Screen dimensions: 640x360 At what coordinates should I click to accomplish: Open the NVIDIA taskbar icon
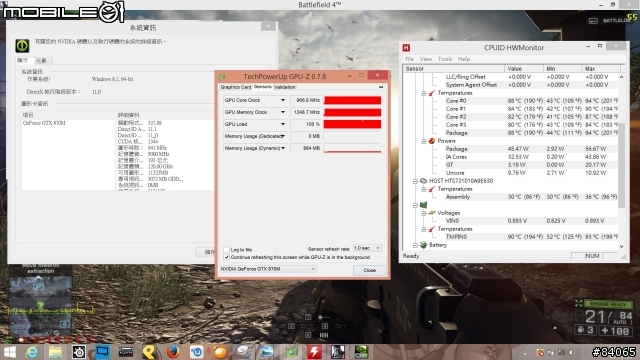coord(361,352)
